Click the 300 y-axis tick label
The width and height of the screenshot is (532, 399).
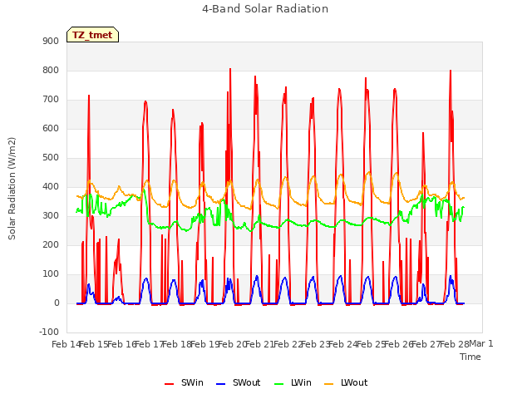tap(51, 216)
